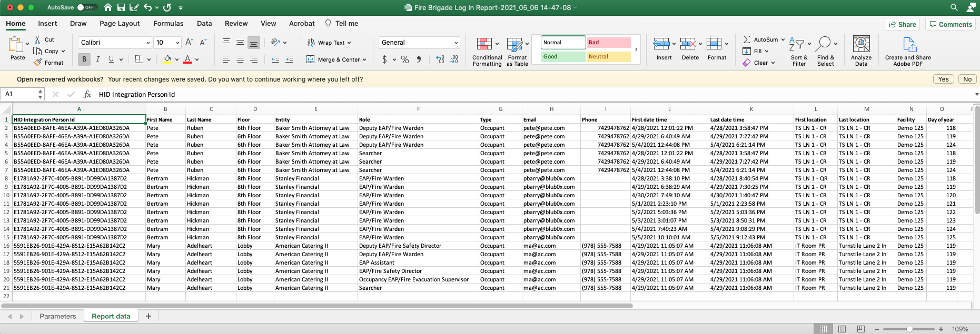Open the Formulas ribbon tab
The image size is (980, 334).
169,23
